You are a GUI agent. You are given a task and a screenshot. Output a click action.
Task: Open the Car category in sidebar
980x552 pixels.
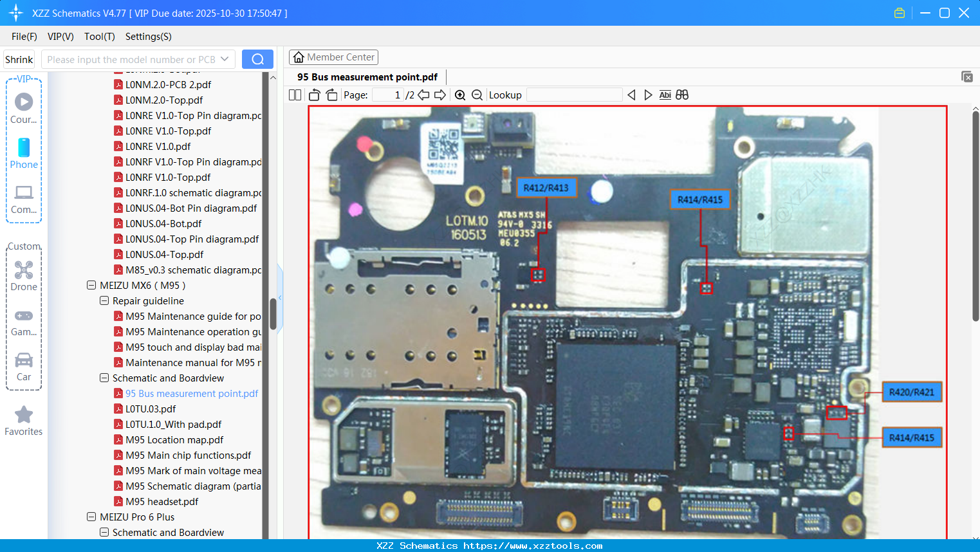[24, 367]
